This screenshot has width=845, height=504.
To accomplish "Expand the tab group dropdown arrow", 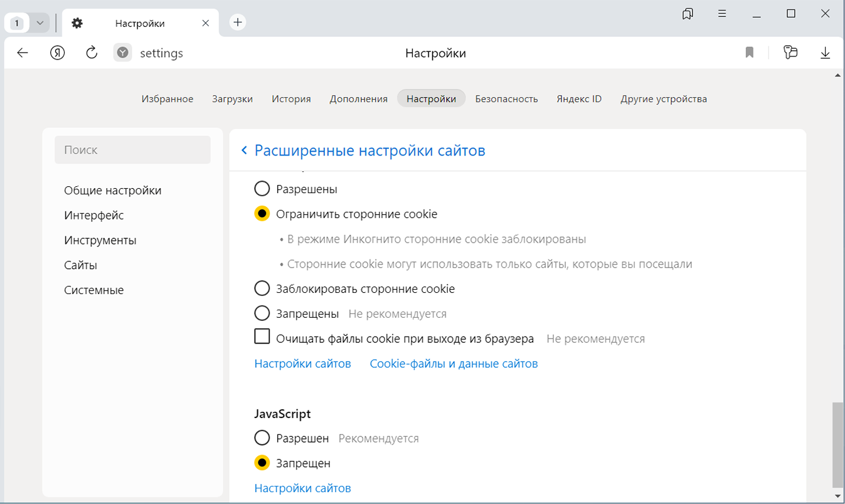I will tap(40, 23).
